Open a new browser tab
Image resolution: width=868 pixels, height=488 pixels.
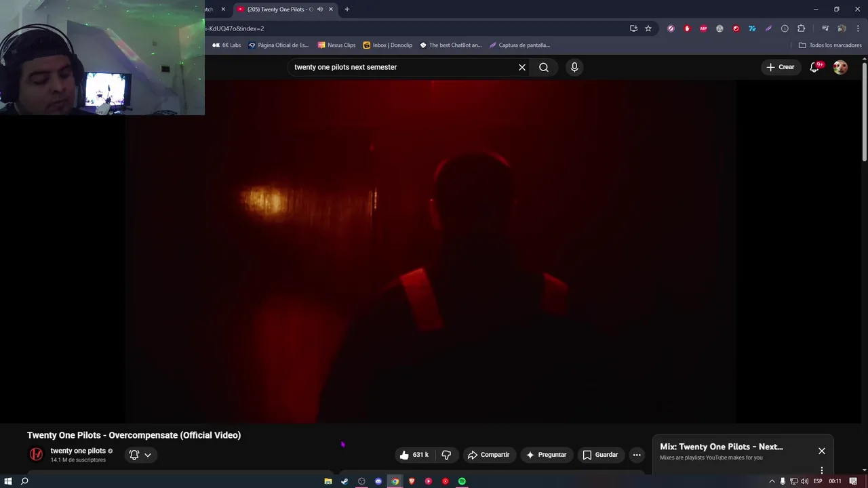point(347,9)
